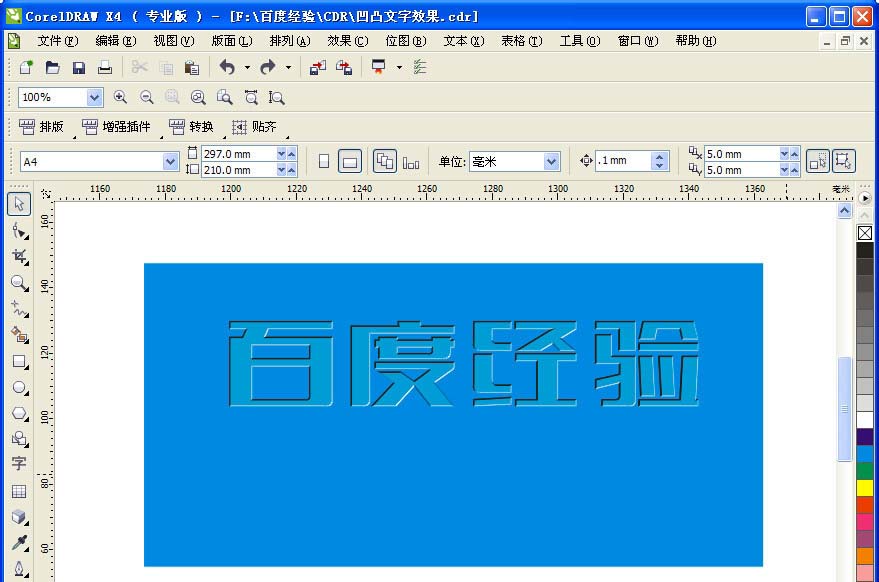This screenshot has width=879, height=582.
Task: Increase nudge offset with stepper up arrow
Action: coord(660,156)
